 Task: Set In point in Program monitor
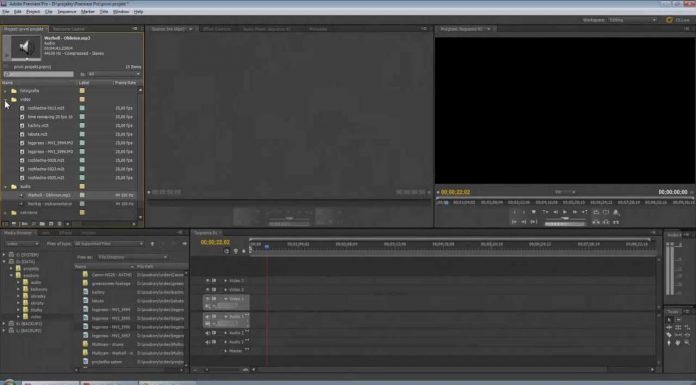[514, 212]
